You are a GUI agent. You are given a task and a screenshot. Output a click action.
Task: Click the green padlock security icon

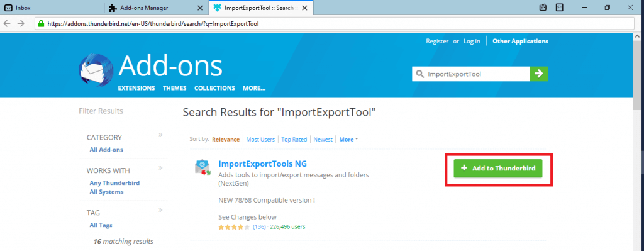pyautogui.click(x=41, y=23)
